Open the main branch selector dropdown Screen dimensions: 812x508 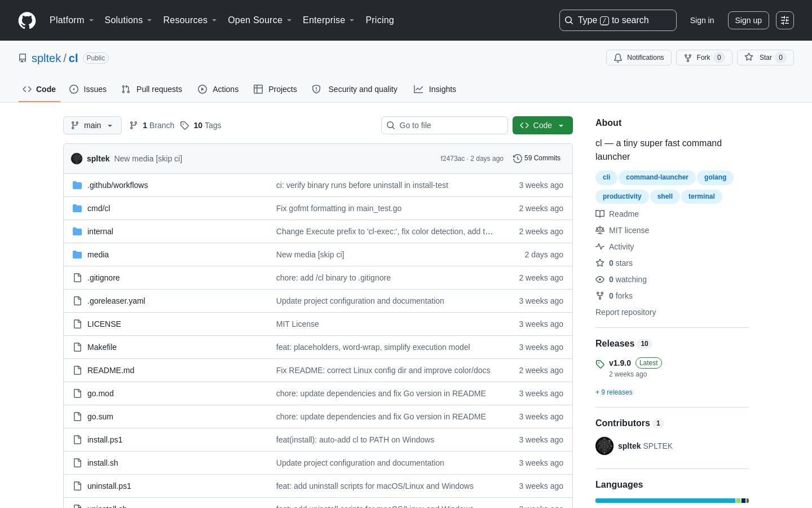tap(92, 125)
